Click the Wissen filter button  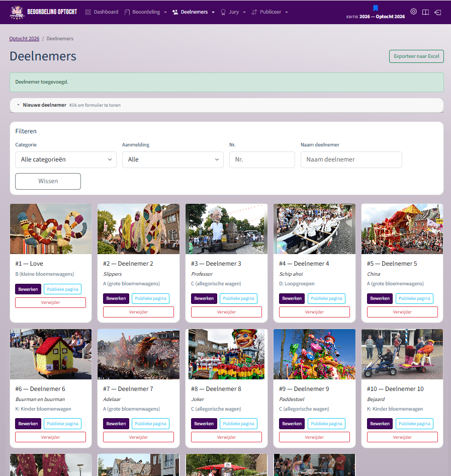coord(48,181)
